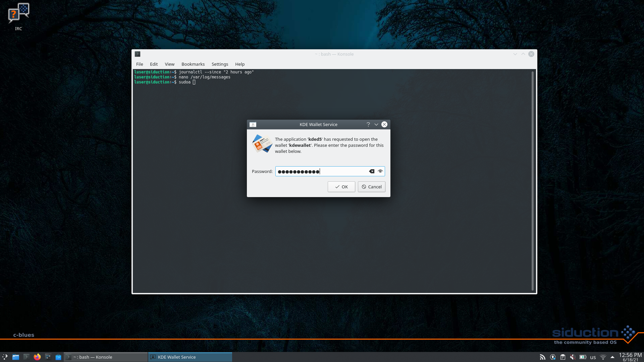Close the KDE Wallet Service dialog
Image resolution: width=644 pixels, height=362 pixels.
coord(384,124)
